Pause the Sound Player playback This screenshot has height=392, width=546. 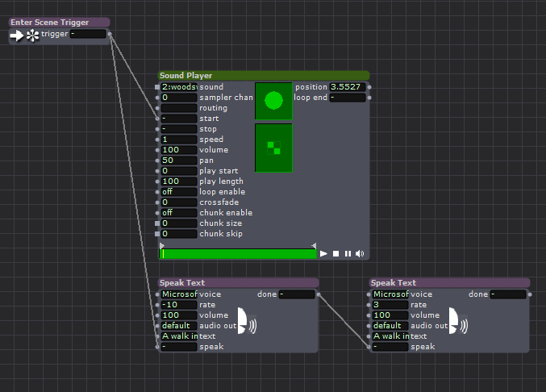[x=348, y=253]
